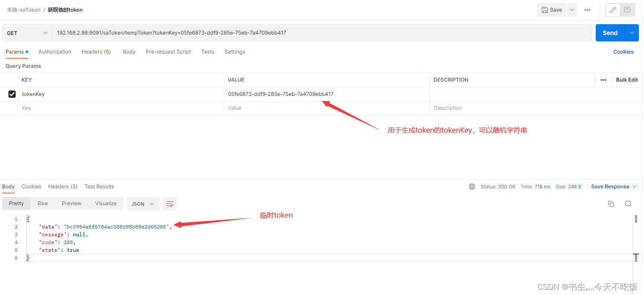Expand the Save Response dropdown arrow
Image resolution: width=644 pixels, height=295 pixels.
pos(635,187)
